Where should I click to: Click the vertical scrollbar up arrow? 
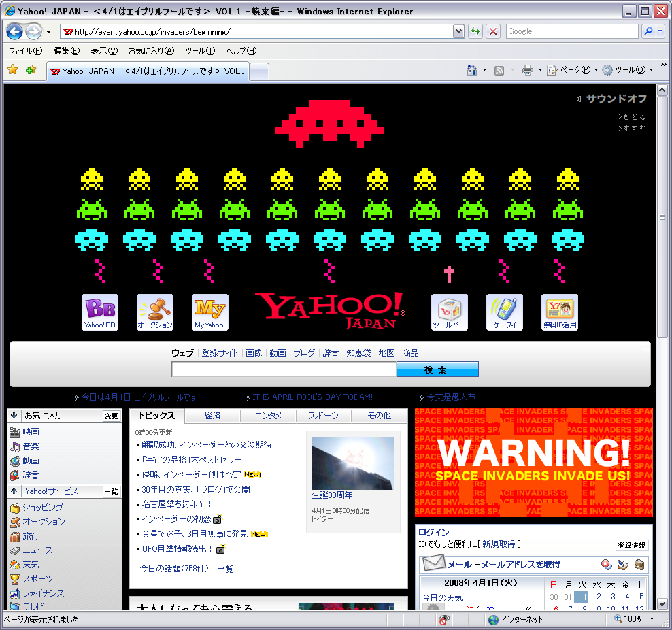pyautogui.click(x=662, y=90)
